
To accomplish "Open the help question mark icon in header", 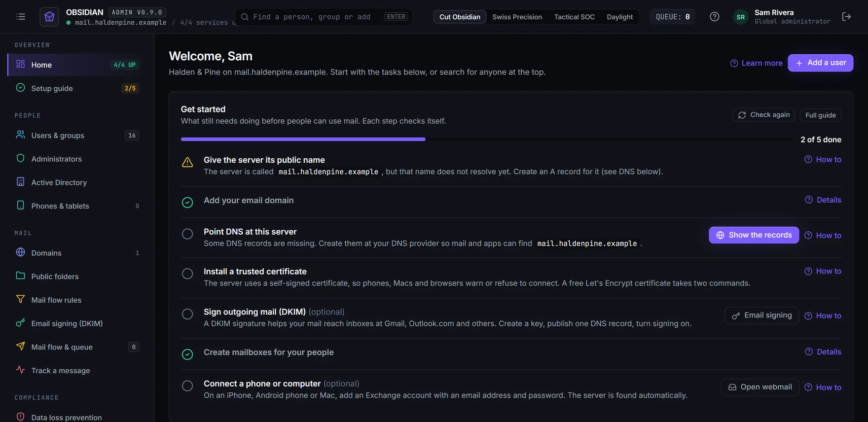I will tap(714, 17).
